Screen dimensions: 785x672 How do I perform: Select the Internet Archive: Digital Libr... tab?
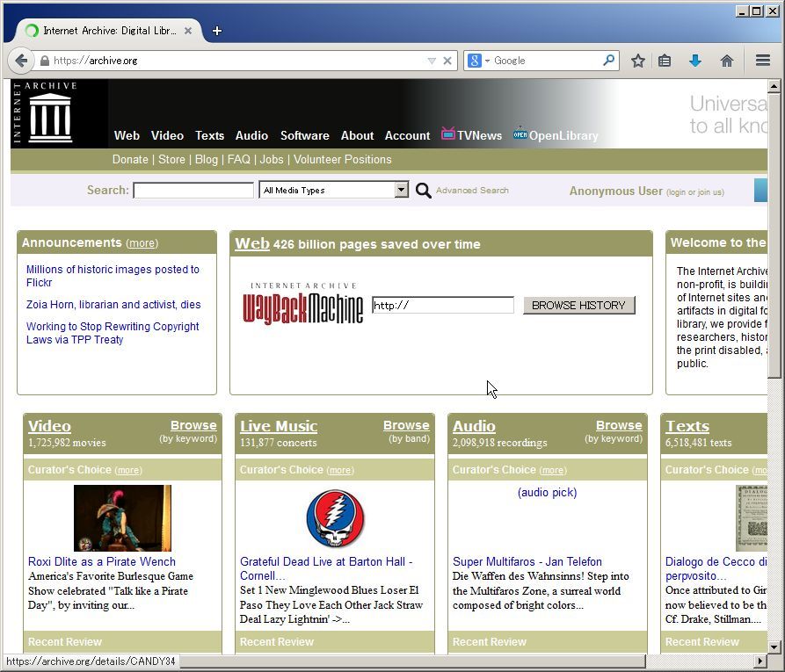109,31
